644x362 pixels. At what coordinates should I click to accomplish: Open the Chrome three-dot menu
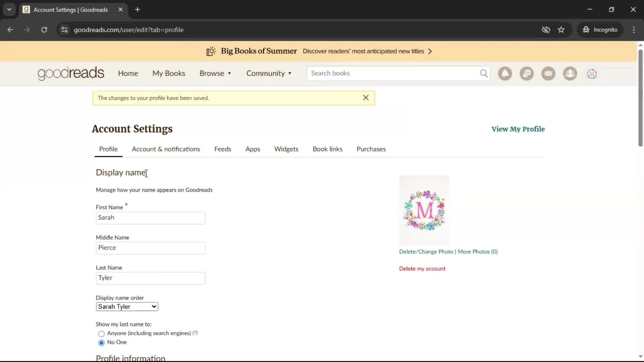point(634,30)
